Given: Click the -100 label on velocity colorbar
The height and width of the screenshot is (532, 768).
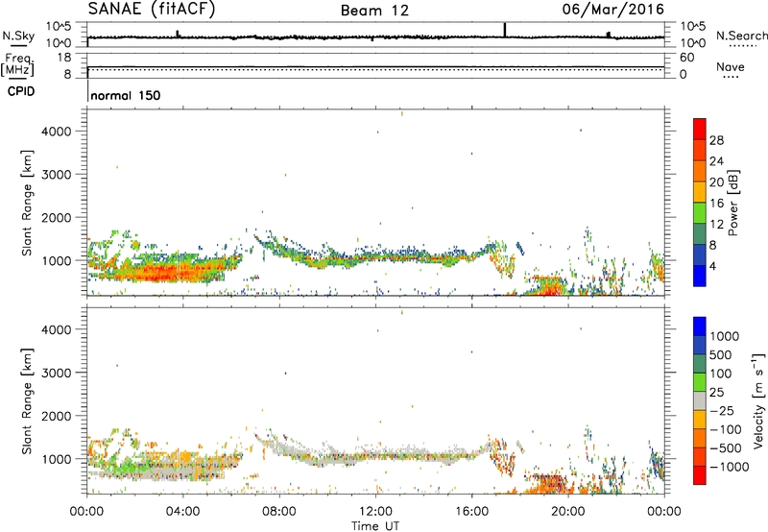Looking at the screenshot, I should 726,429.
